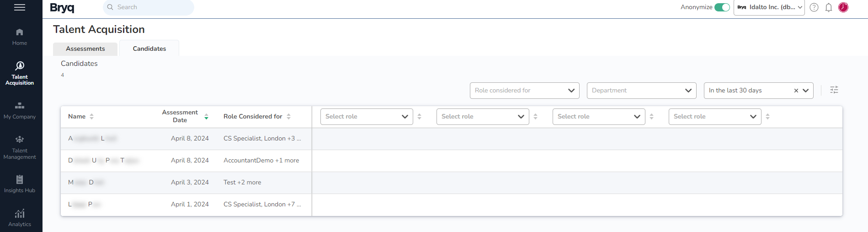Open the hamburger menu icon
Image resolution: width=868 pixels, height=232 pixels.
coord(20,7)
